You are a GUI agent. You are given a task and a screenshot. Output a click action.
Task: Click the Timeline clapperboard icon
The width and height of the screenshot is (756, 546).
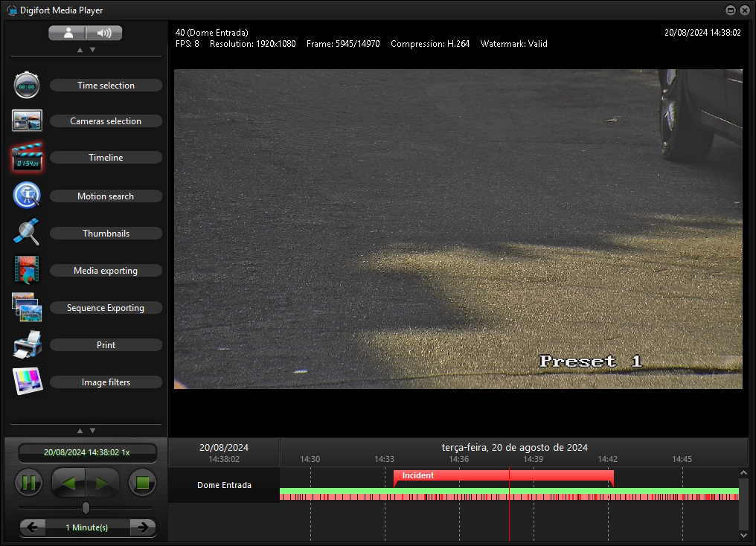coord(27,157)
